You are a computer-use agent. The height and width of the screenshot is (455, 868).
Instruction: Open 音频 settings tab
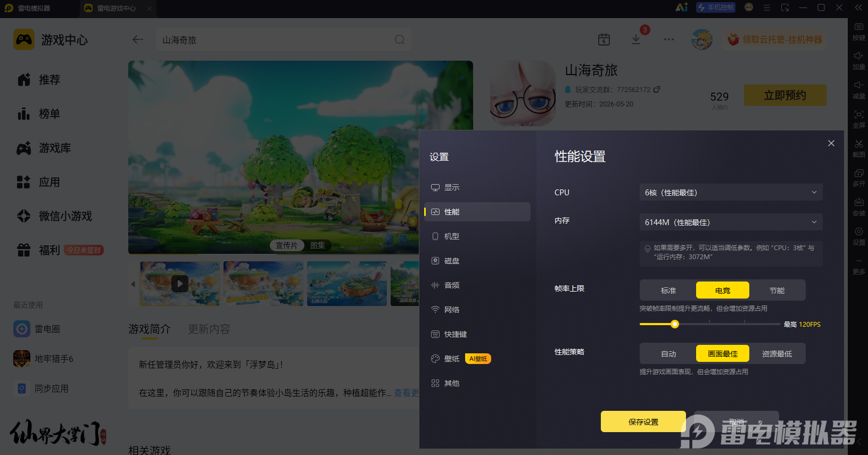coord(477,285)
